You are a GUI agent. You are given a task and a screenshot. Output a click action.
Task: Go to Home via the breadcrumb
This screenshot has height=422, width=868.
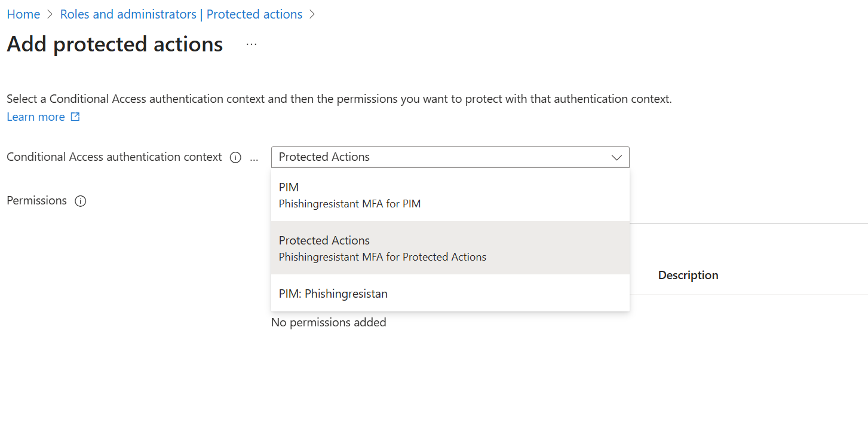pos(23,14)
